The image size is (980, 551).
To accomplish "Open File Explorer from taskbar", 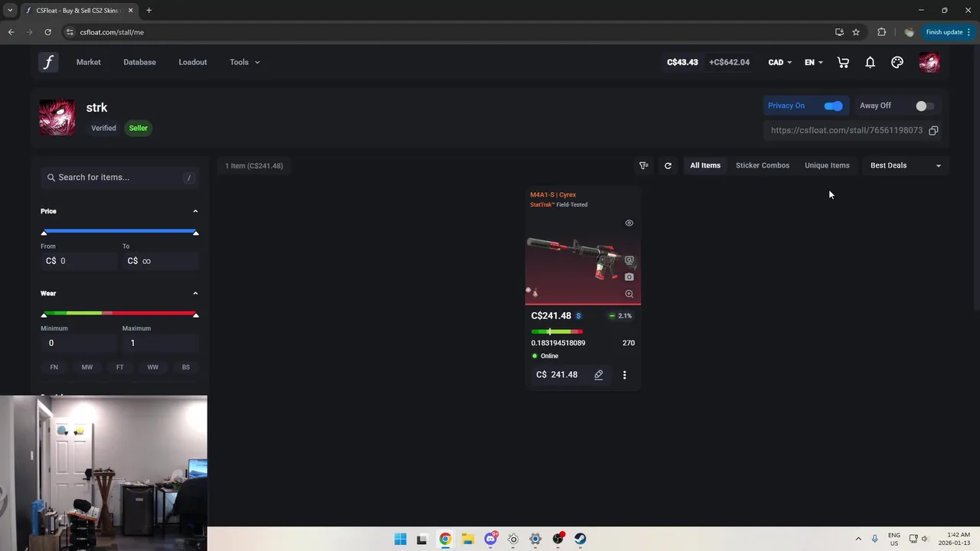I will (x=468, y=539).
